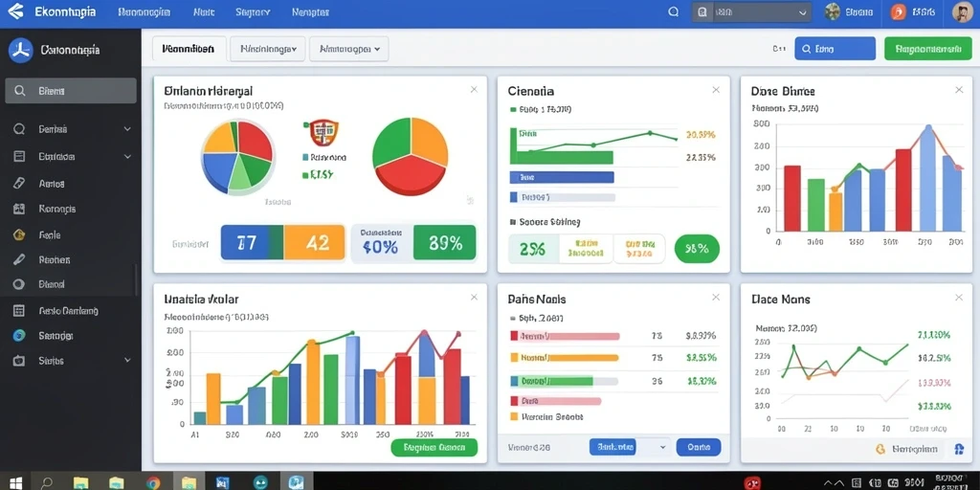Click the table icon beside 'Aeio Deniang' in the sidebar

point(19,311)
